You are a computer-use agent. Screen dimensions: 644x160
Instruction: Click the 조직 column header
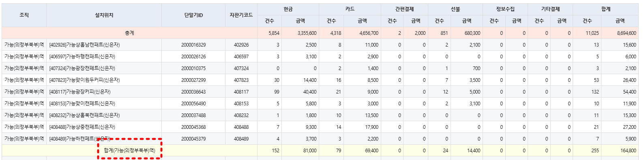(24, 15)
